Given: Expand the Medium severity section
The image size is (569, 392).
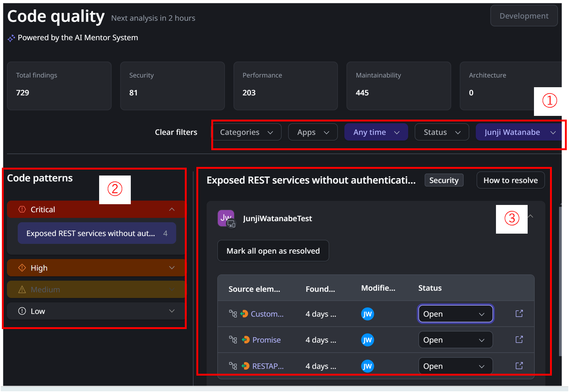Looking at the screenshot, I should click(172, 289).
